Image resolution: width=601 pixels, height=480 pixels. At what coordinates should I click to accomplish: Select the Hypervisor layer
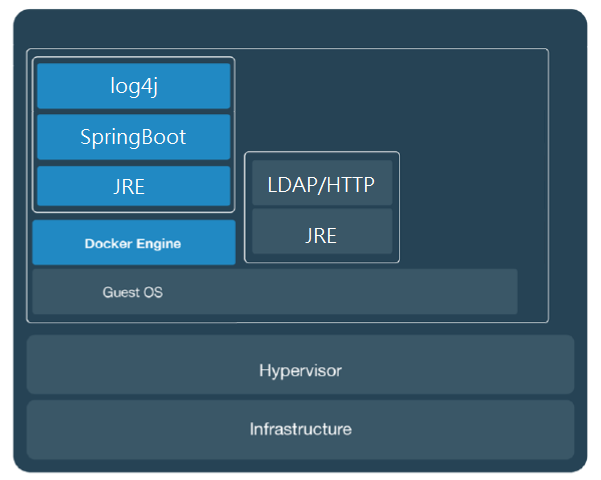300,365
